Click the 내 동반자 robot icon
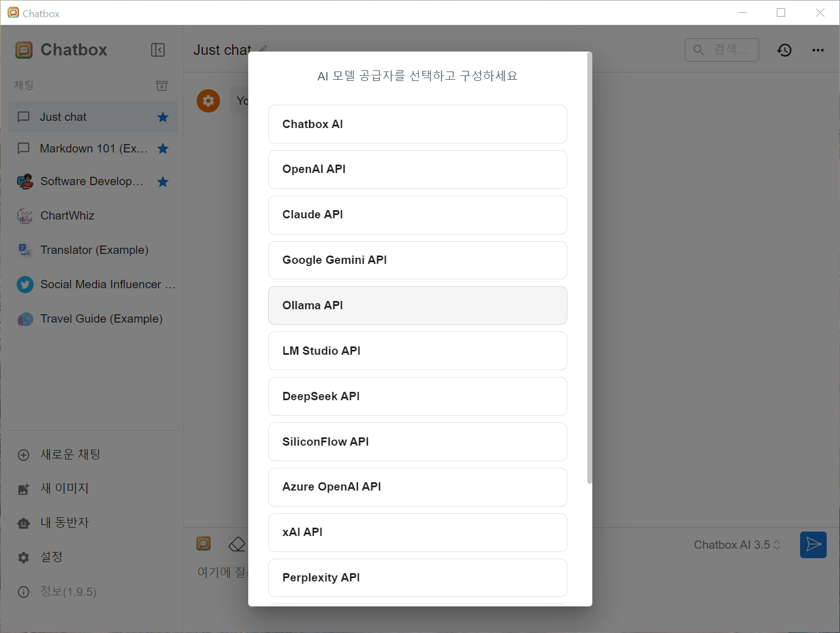 click(x=23, y=523)
